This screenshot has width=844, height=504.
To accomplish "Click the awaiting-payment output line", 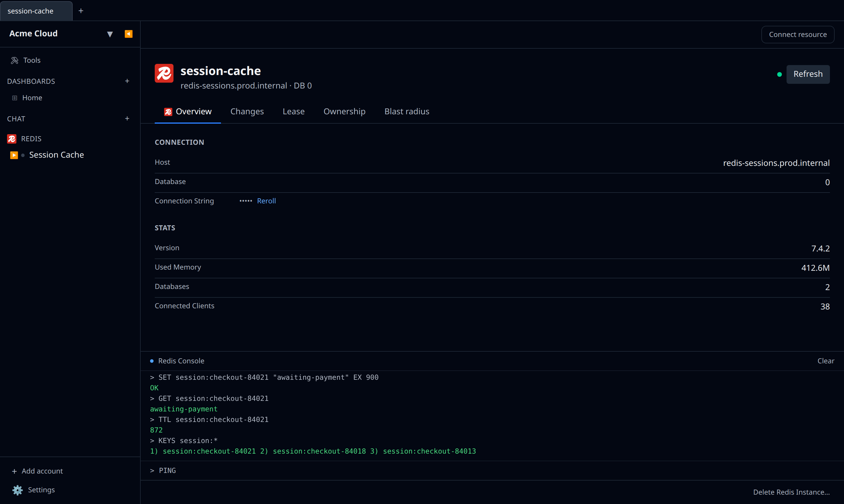I will (x=184, y=409).
